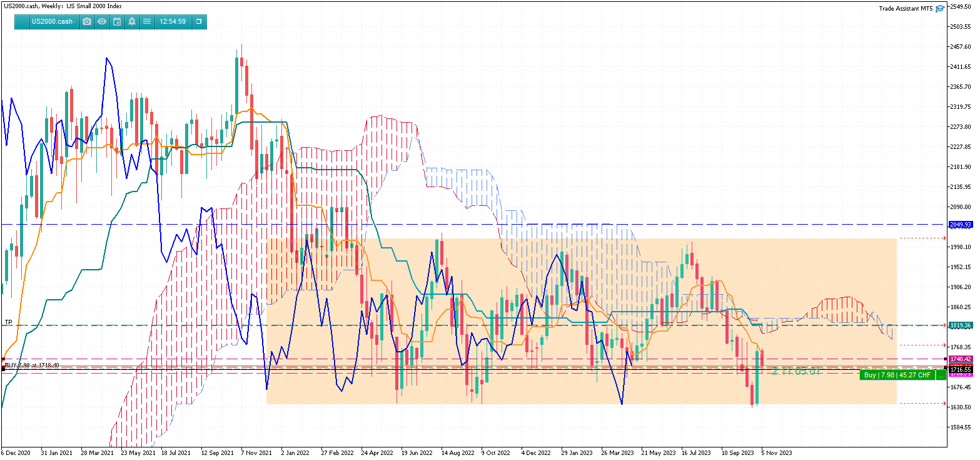Image resolution: width=980 pixels, height=460 pixels.
Task: Select the 2049.93 blue price tag
Action: [x=960, y=224]
